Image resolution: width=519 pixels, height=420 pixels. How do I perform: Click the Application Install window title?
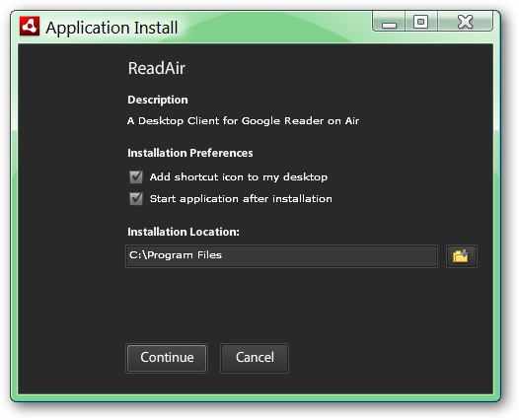(x=111, y=28)
